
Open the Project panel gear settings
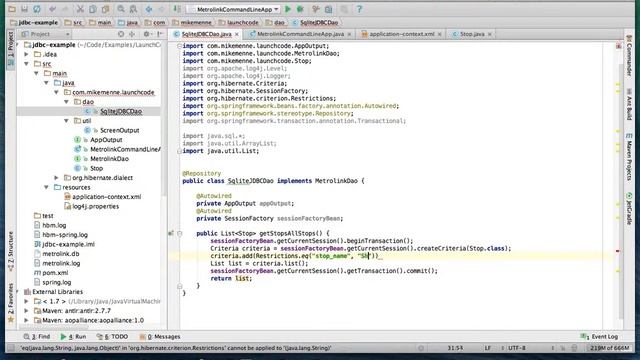pyautogui.click(x=147, y=34)
